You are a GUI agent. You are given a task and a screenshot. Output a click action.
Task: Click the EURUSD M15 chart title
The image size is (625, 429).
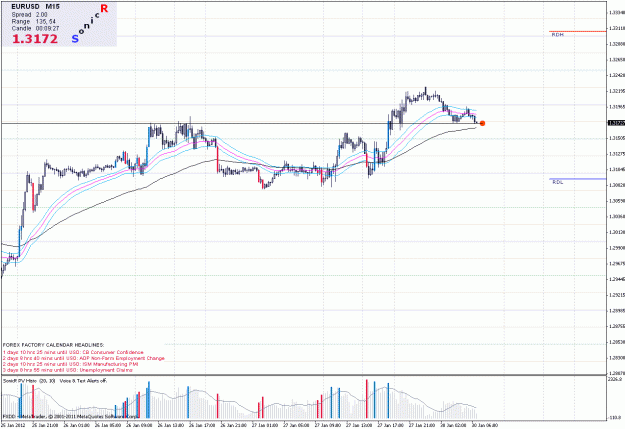pyautogui.click(x=35, y=7)
